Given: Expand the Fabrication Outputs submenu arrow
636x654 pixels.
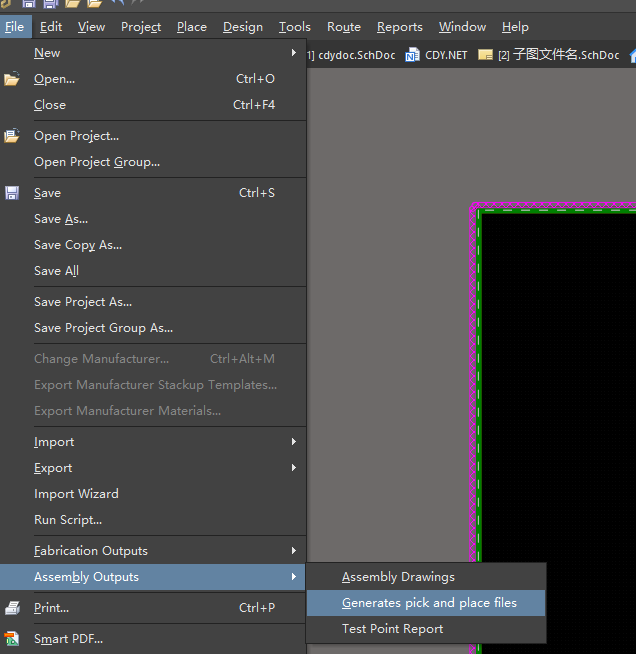Looking at the screenshot, I should click(x=294, y=551).
